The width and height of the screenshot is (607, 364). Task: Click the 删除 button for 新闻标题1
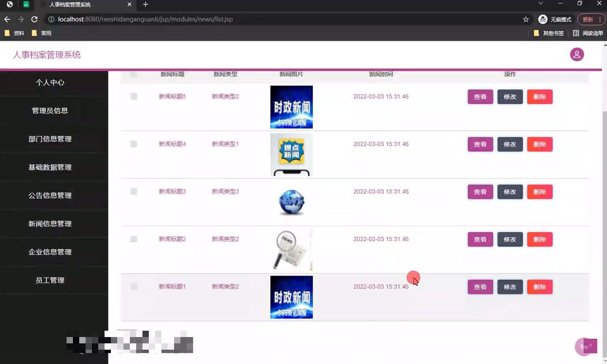coord(540,287)
